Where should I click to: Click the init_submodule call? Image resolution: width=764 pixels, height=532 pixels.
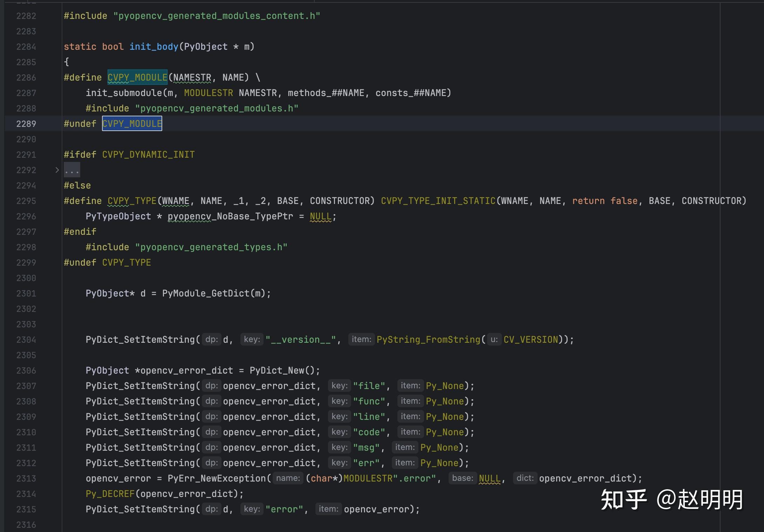point(124,93)
